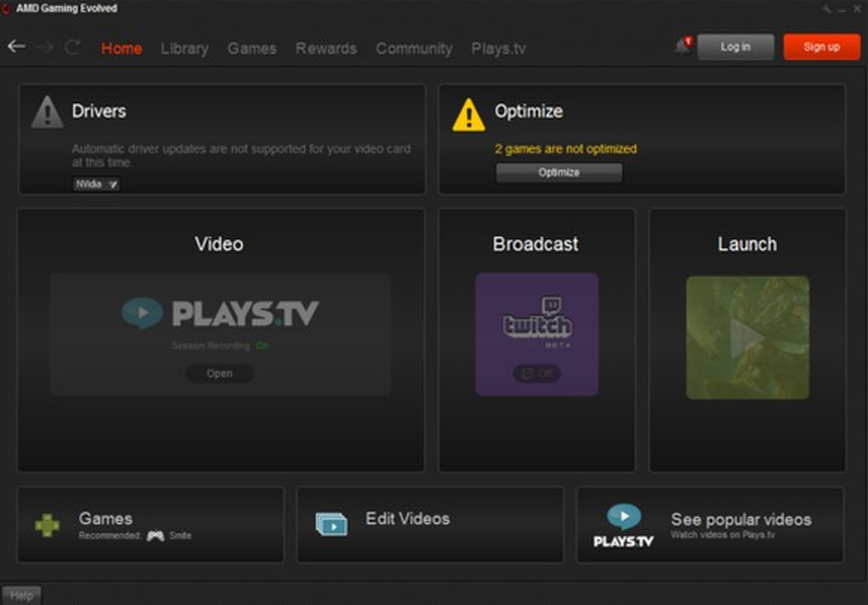The image size is (868, 605).
Task: Click the green plus Games icon
Action: [x=47, y=525]
